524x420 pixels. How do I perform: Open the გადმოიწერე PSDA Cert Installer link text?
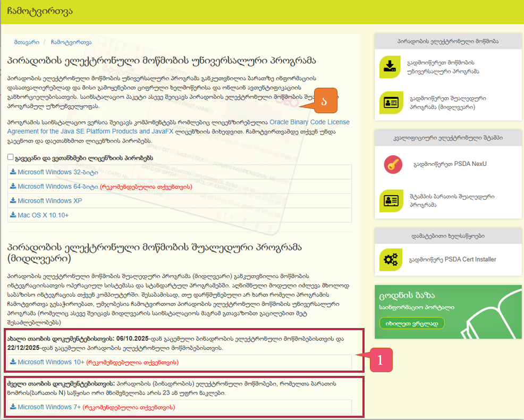(x=452, y=259)
